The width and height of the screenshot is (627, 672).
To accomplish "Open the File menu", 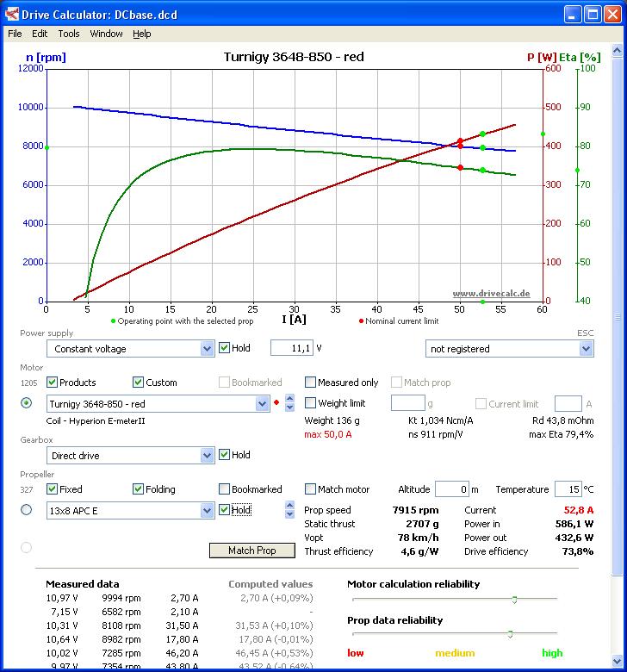I will [x=15, y=34].
